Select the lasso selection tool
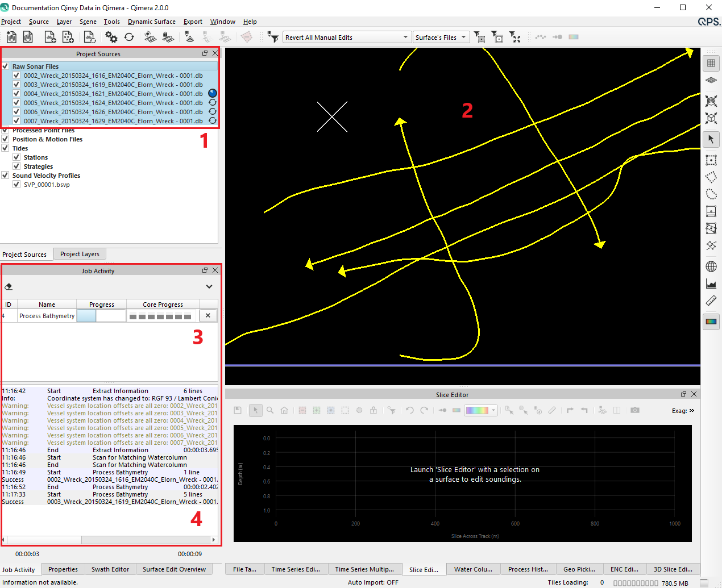Viewport: 722px width, 588px height. click(711, 194)
